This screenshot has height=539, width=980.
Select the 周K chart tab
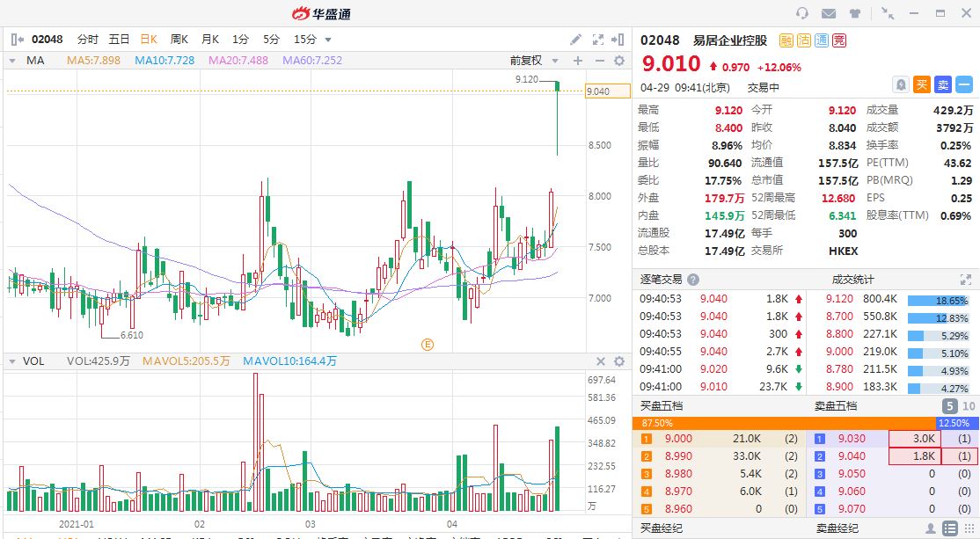179,40
